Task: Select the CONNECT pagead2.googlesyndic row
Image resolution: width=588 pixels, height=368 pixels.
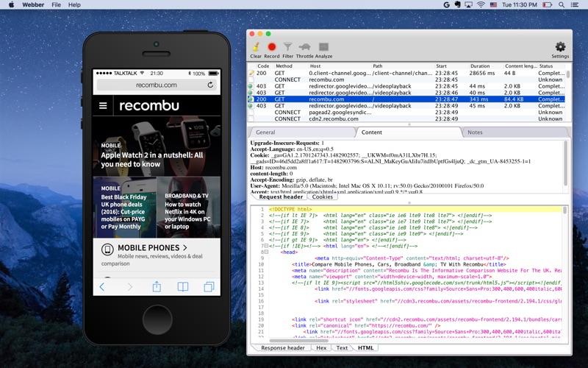Action: 406,113
